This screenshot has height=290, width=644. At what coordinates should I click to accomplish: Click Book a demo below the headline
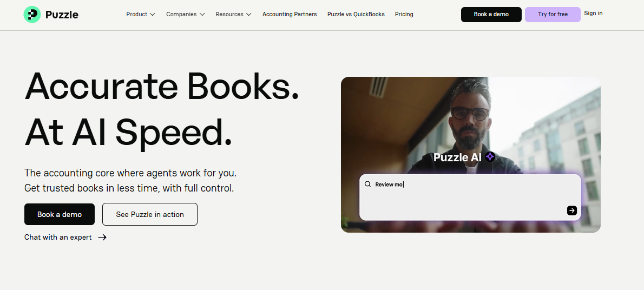click(x=60, y=214)
